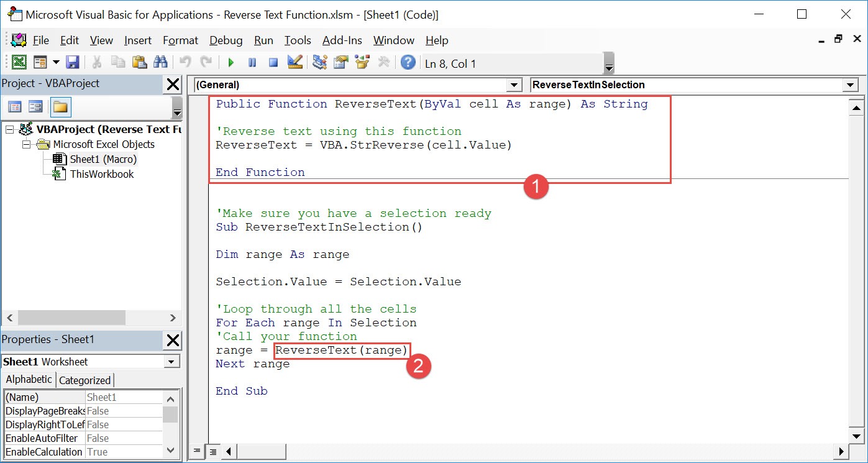Toggle Design Mode icon
This screenshot has height=463, width=868.
tap(295, 62)
